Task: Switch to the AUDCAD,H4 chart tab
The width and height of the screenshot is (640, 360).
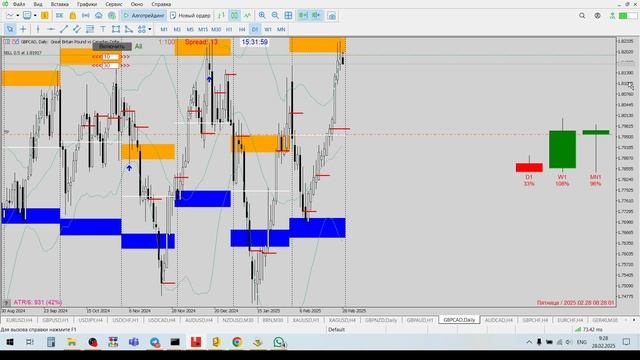Action: 498,320
